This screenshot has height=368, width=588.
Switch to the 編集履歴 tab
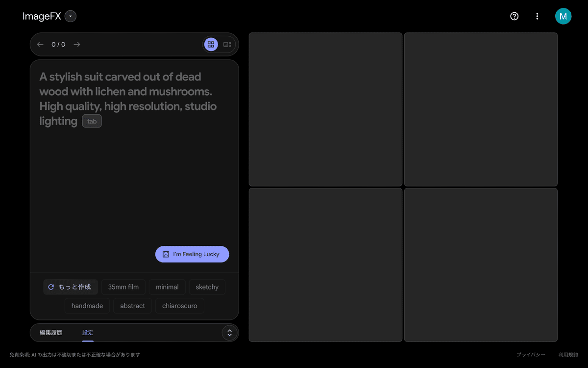(50, 332)
